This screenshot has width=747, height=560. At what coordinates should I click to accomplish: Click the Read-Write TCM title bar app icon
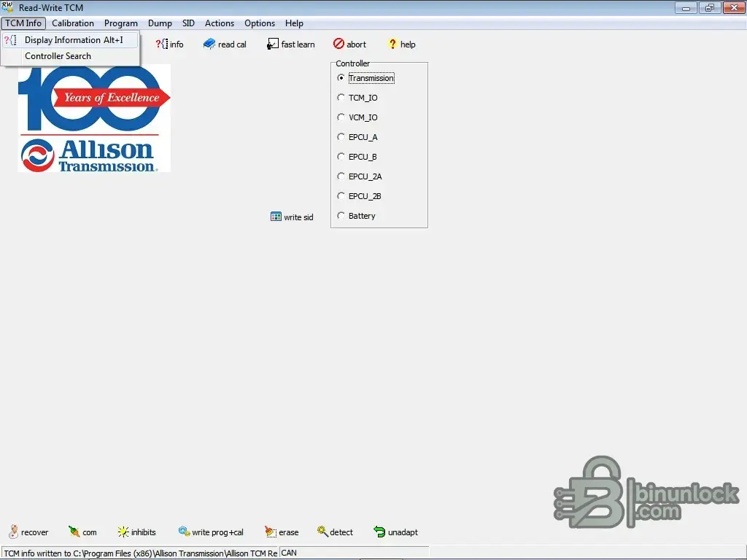(x=7, y=7)
